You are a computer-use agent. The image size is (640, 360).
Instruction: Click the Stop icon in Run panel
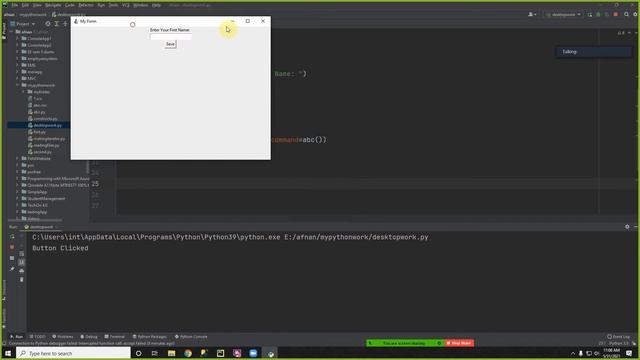(x=12, y=247)
